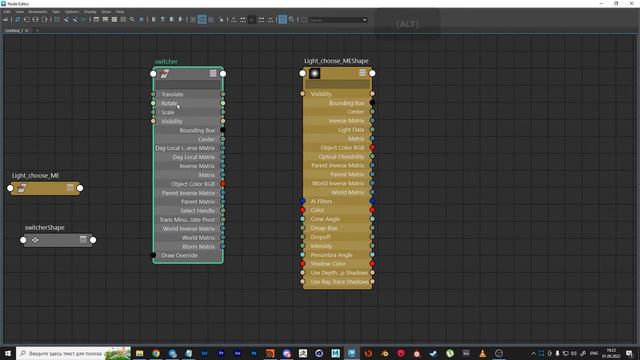Click the Light_choose_MEShape node title
640x360 pixels.
pos(336,61)
